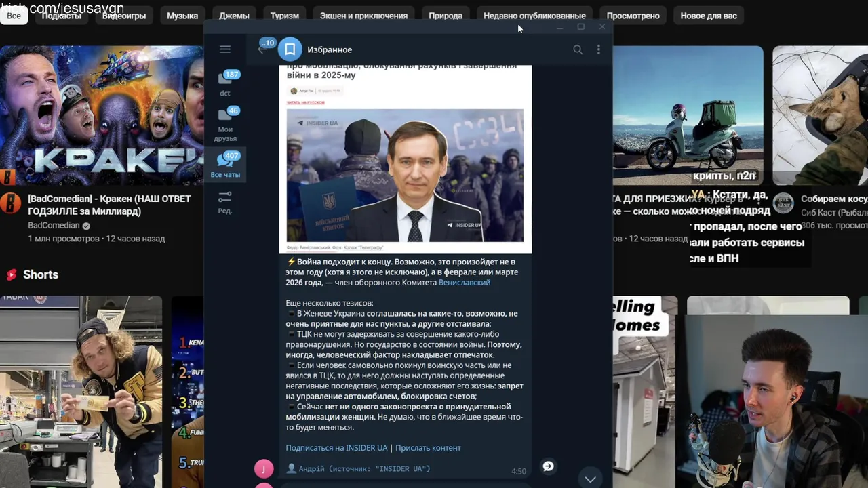Viewport: 868px width, 488px height.
Task: Jump to bottom with down chevron button
Action: [x=590, y=479]
